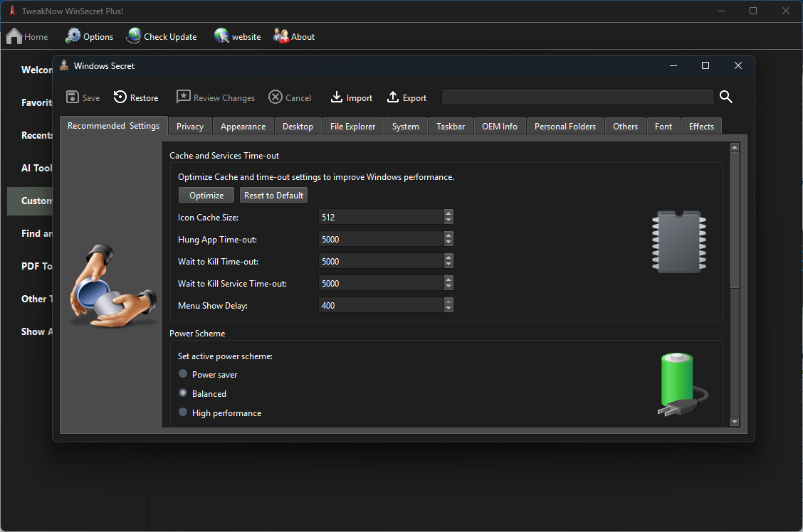The width and height of the screenshot is (803, 532).
Task: Click the Reset to Default button
Action: click(273, 196)
